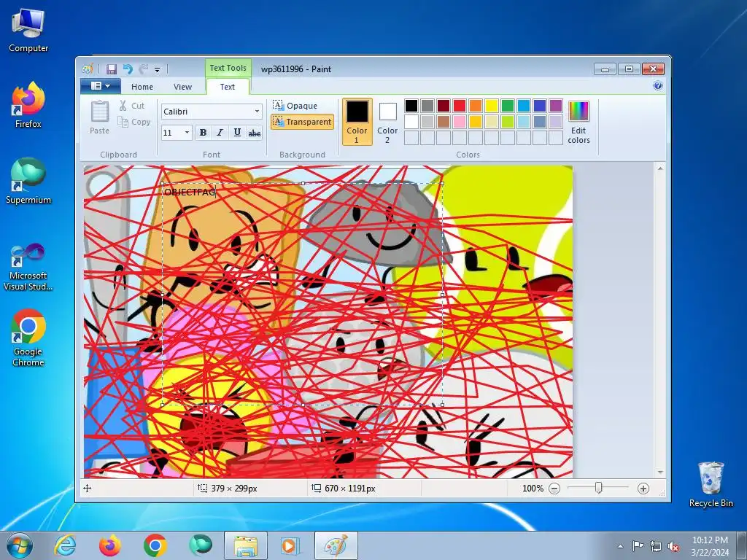Select Color 1 foreground button
This screenshot has height=560, width=747.
[x=357, y=122]
